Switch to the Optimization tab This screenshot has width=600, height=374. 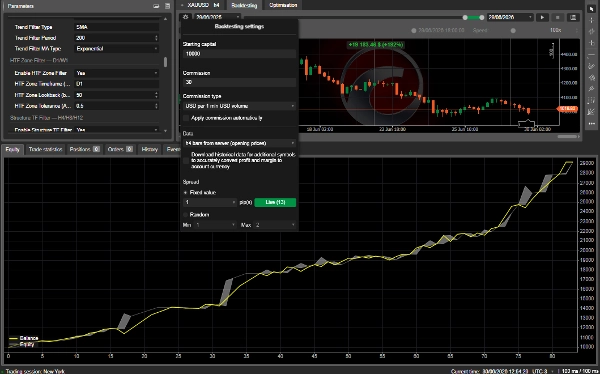(283, 5)
